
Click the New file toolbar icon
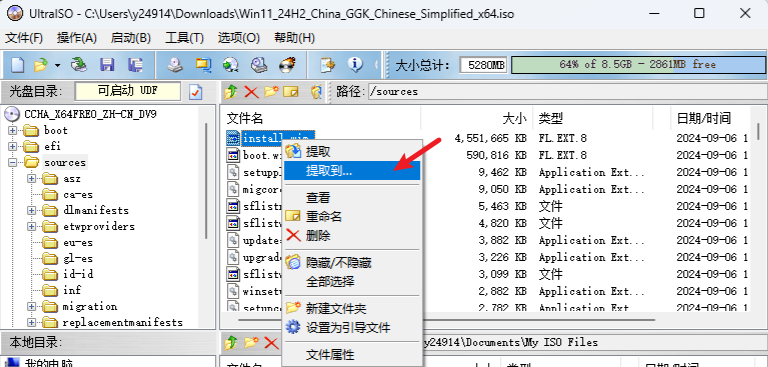pos(18,64)
